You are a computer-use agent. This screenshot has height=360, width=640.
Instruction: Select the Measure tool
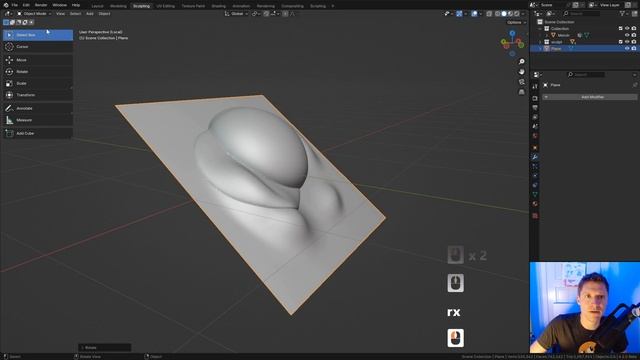(x=38, y=120)
